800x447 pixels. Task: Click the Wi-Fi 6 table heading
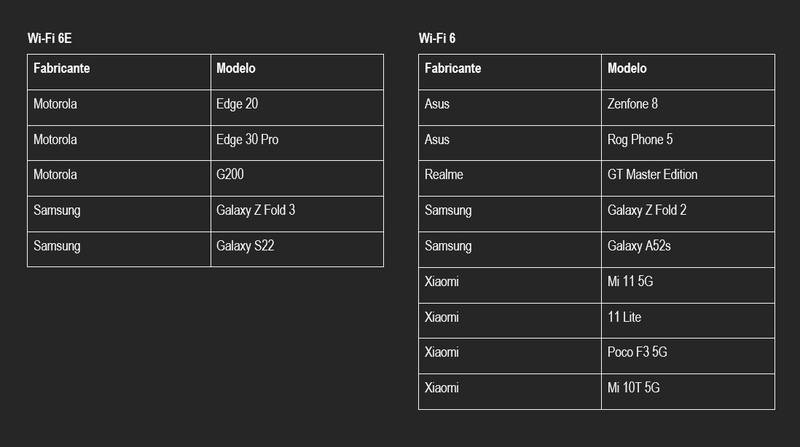coord(437,38)
